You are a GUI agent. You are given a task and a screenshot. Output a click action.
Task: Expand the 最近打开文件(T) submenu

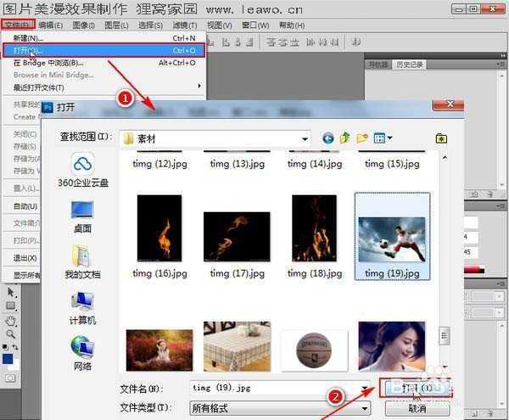pos(103,87)
